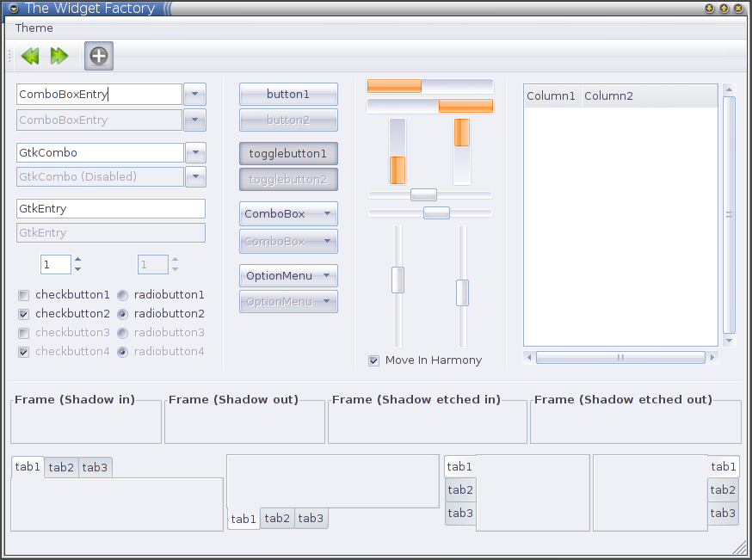
Task: Click into the GtkCombo text field
Action: 100,153
